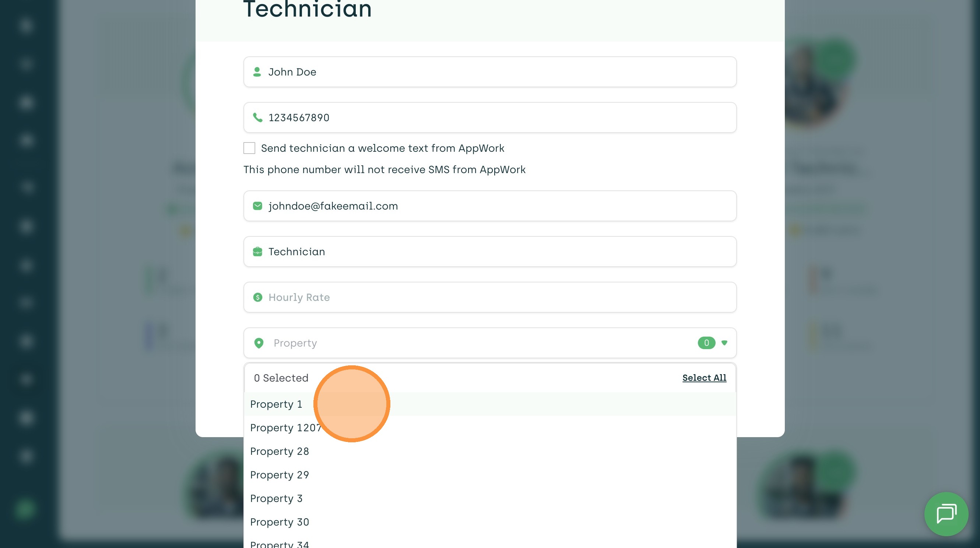
Task: Click the person icon in name field
Action: point(257,72)
